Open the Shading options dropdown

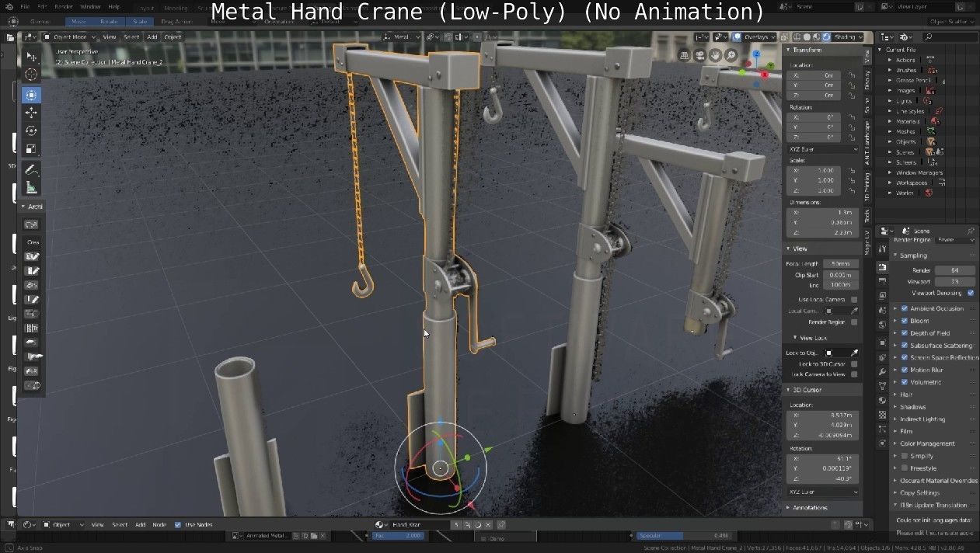(849, 37)
